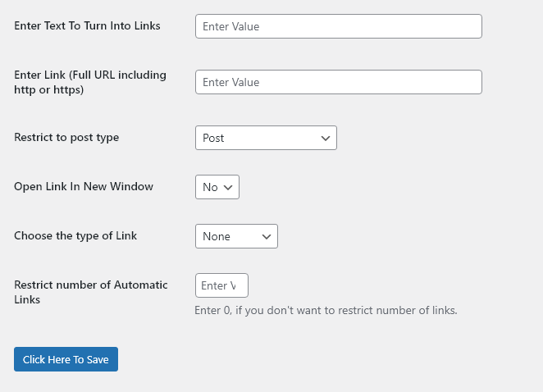Click Here To Save button
Viewport: 543px width, 392px height.
pyautogui.click(x=66, y=359)
